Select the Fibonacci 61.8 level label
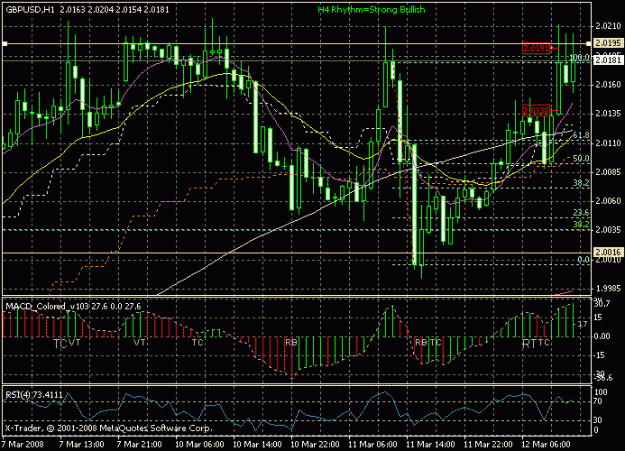 [581, 136]
